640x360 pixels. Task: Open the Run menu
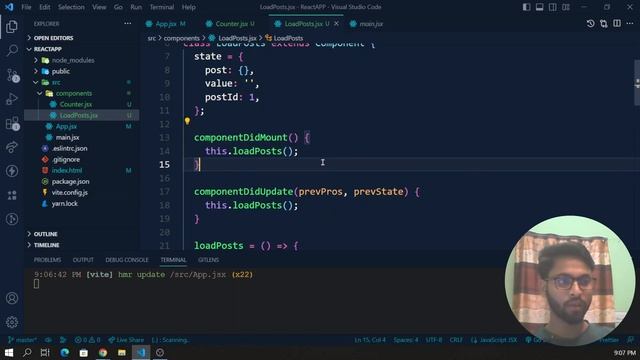[x=136, y=7]
